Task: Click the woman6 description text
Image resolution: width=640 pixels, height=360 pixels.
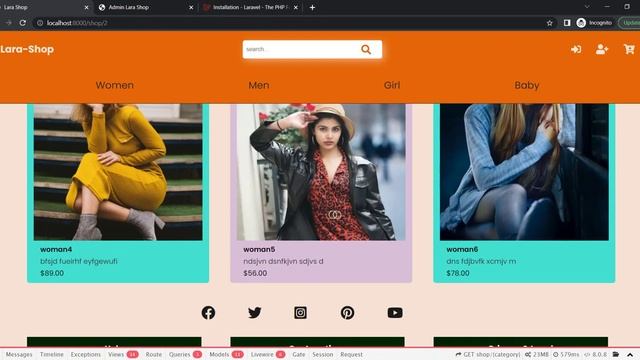Action: click(481, 261)
